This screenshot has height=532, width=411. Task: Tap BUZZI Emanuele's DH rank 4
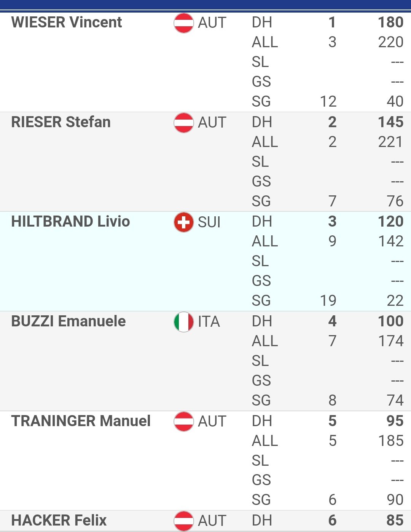click(332, 321)
